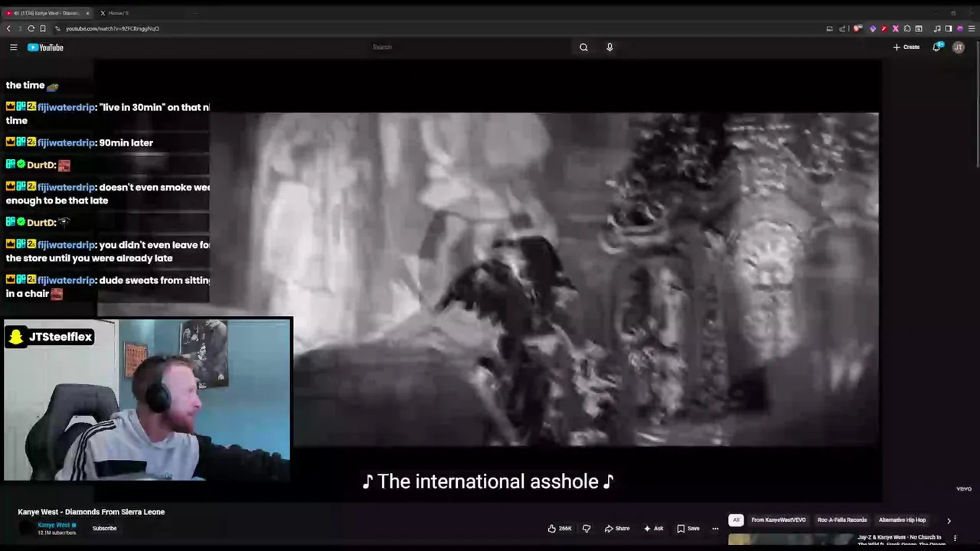Click the browser back arrow

coord(8,28)
